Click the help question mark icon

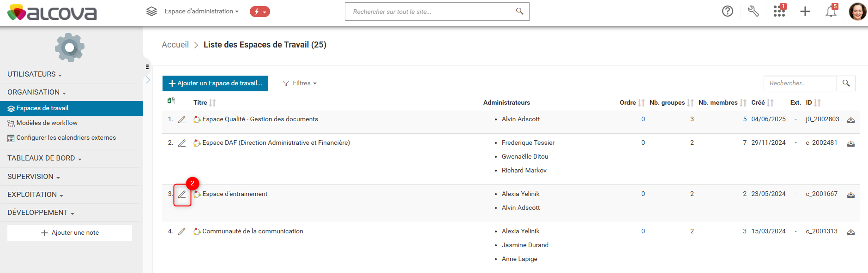pyautogui.click(x=728, y=11)
